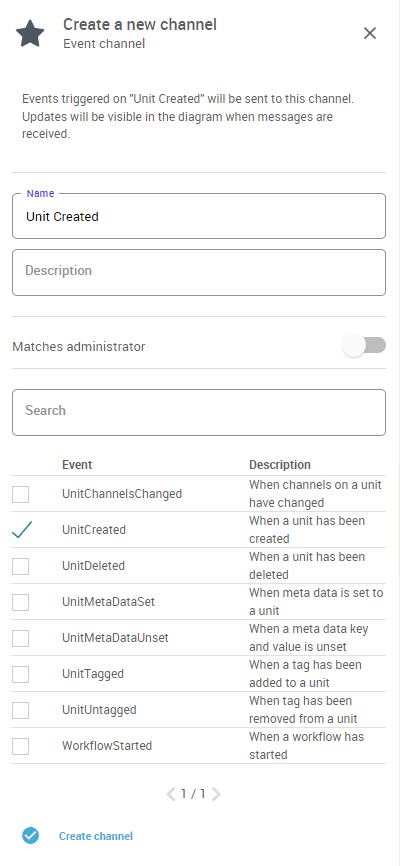400x866 pixels.
Task: Enable the WorkflowStarted checkbox
Action: click(x=20, y=746)
